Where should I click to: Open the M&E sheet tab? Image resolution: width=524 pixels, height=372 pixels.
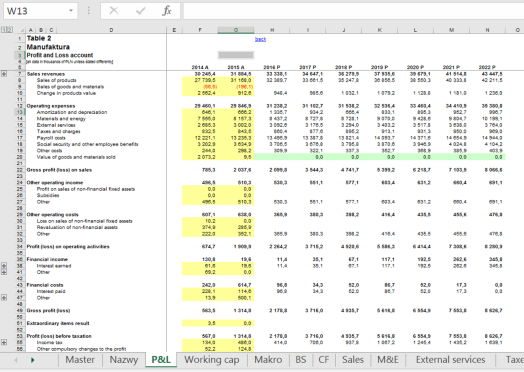(x=388, y=360)
